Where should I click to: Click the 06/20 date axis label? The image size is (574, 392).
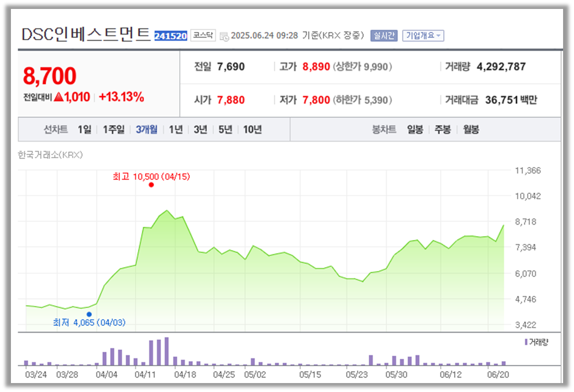pos(498,375)
